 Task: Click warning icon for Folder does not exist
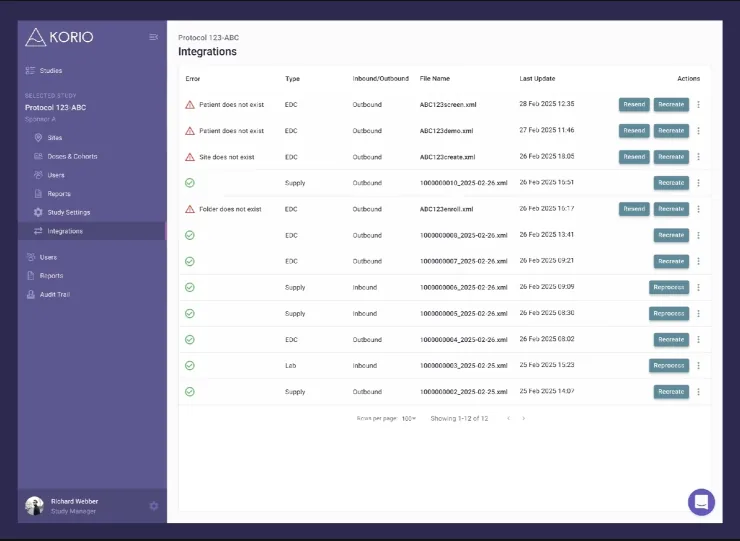190,209
